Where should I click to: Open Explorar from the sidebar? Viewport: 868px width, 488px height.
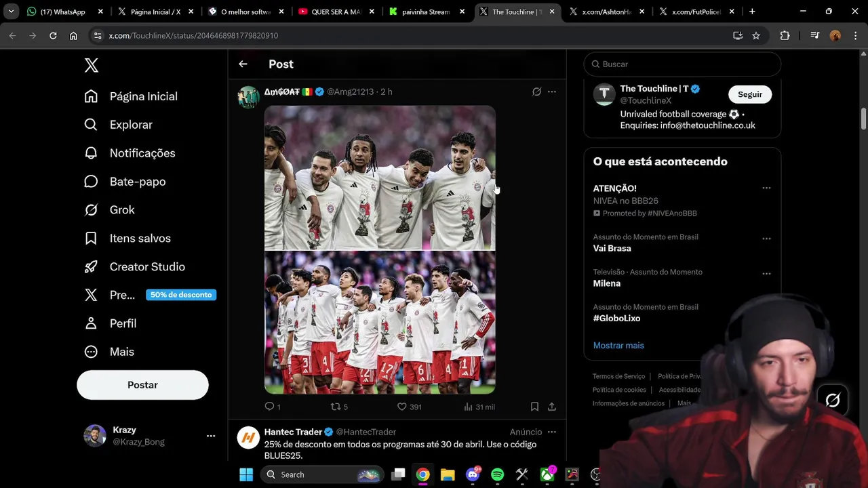coord(118,125)
